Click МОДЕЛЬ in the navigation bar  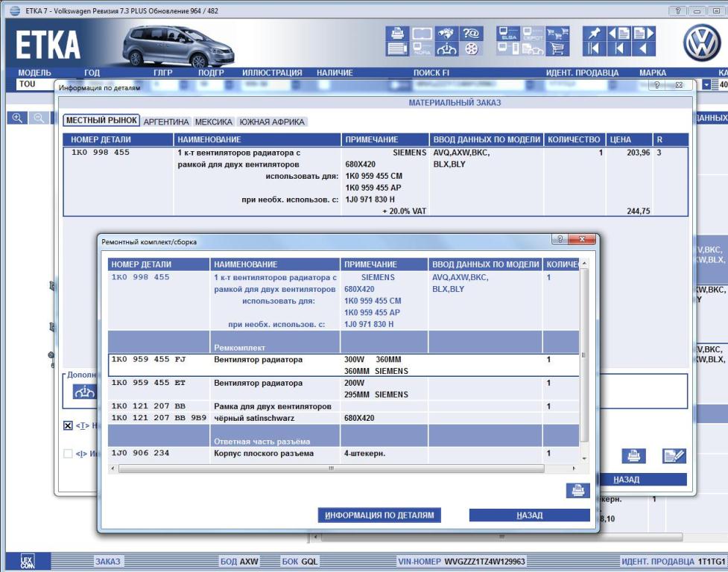35,73
